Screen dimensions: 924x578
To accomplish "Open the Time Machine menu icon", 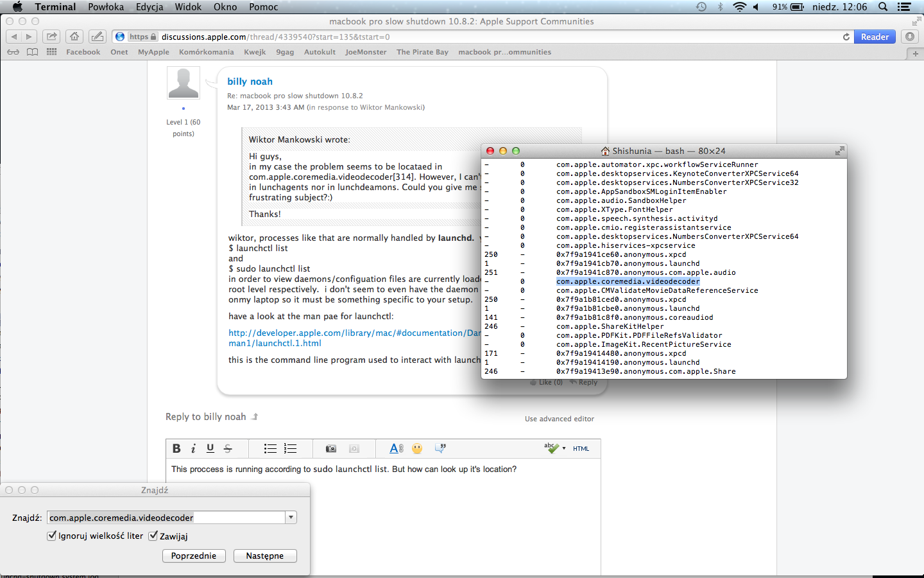I will (701, 7).
